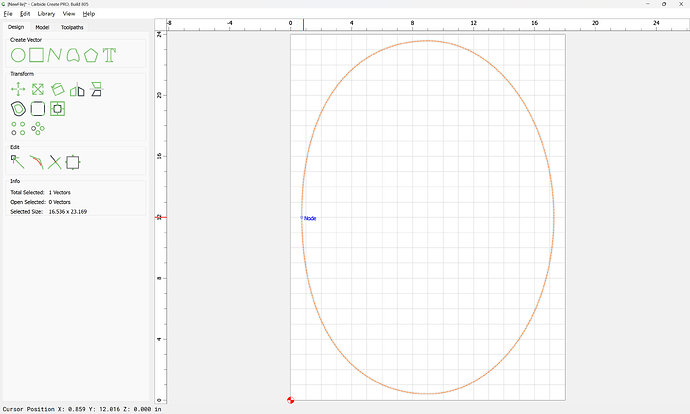
Task: Open the Offset Vector tool
Action: (x=18, y=109)
